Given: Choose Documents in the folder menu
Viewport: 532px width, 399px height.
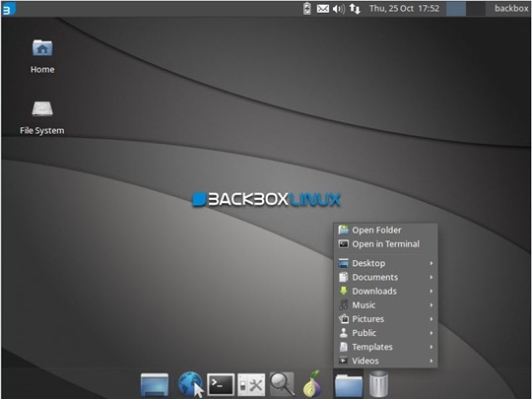Looking at the screenshot, I should [386, 277].
